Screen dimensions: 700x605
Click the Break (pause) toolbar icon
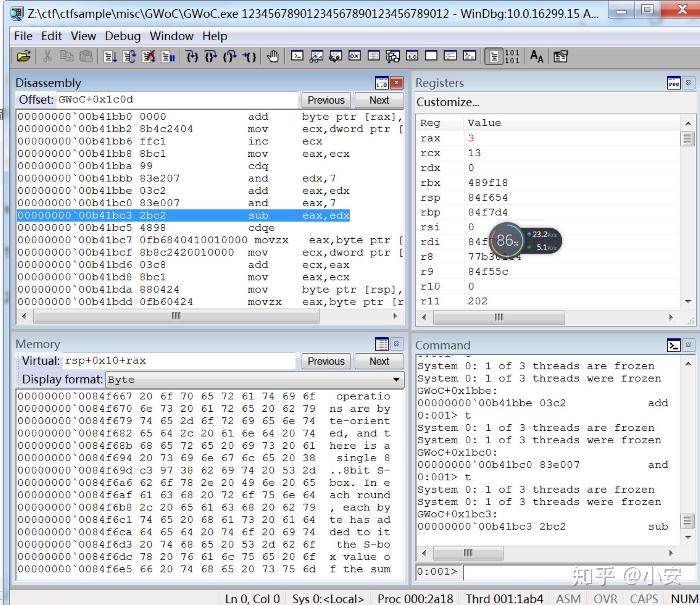(x=168, y=57)
